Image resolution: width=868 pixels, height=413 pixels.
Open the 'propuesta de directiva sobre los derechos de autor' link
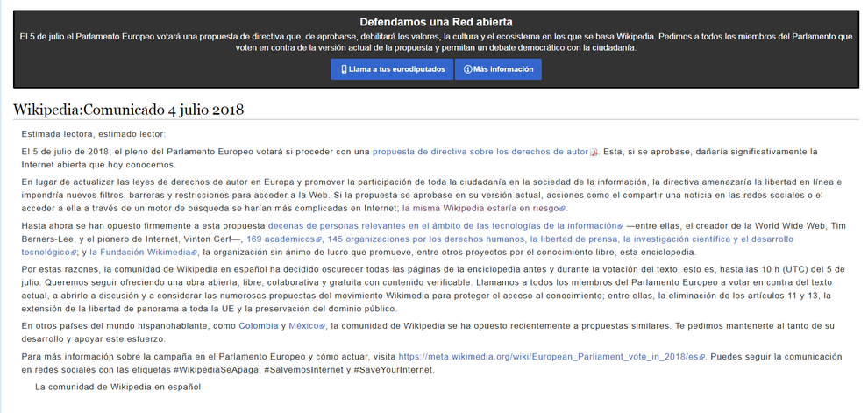[x=480, y=151]
